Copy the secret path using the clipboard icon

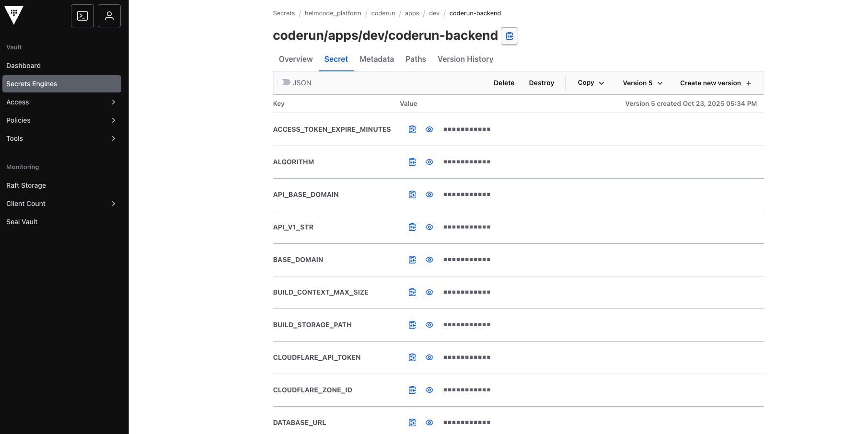coord(509,36)
